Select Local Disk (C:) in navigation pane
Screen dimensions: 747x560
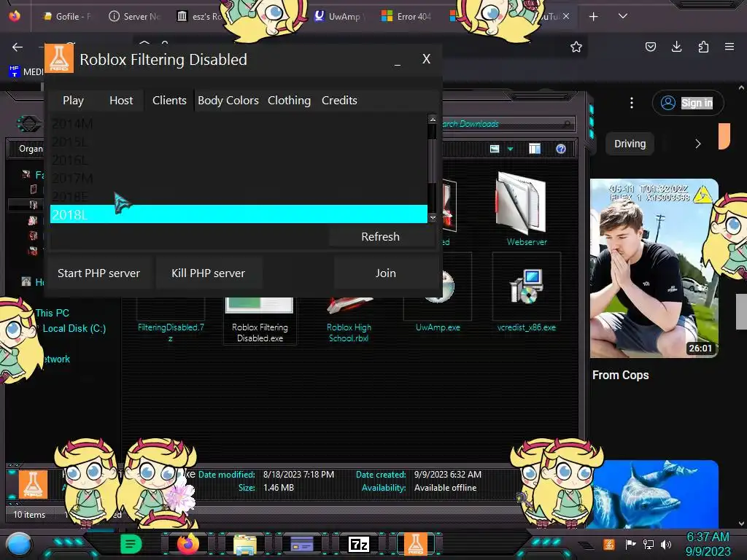(x=74, y=328)
